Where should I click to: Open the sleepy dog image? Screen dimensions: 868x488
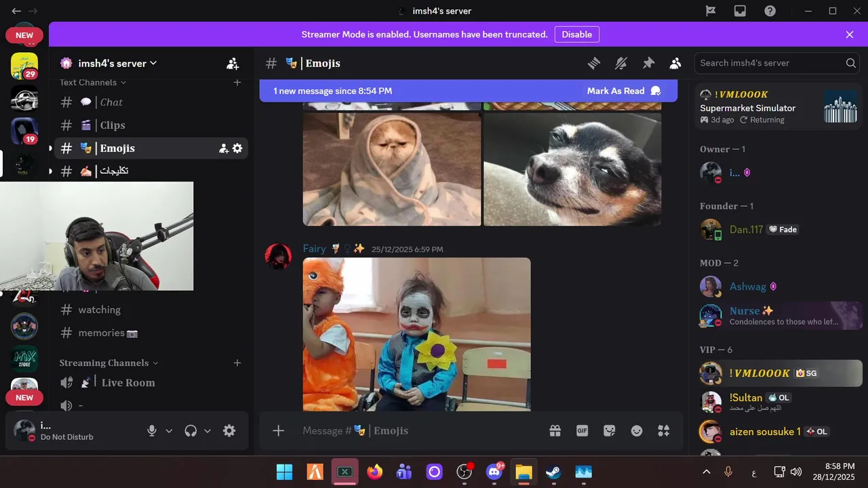pyautogui.click(x=572, y=169)
